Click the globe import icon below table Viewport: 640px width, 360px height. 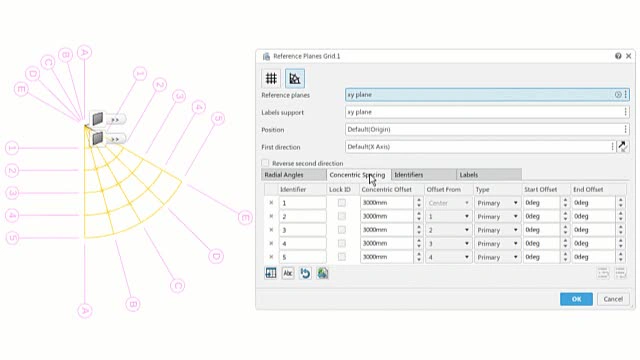322,273
